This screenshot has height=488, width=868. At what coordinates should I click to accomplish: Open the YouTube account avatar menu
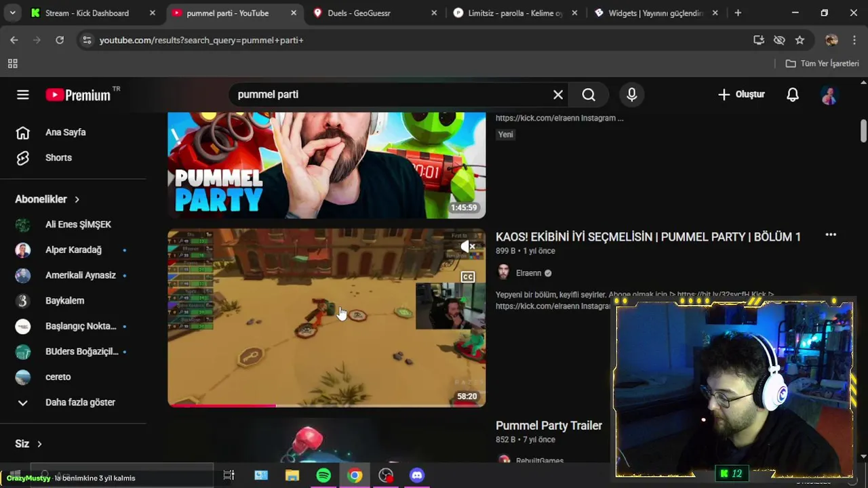(829, 95)
